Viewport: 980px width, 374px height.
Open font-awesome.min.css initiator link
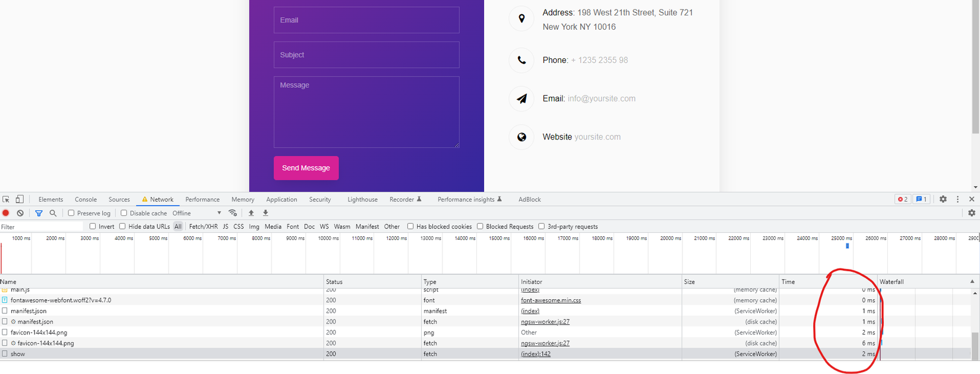(551, 300)
